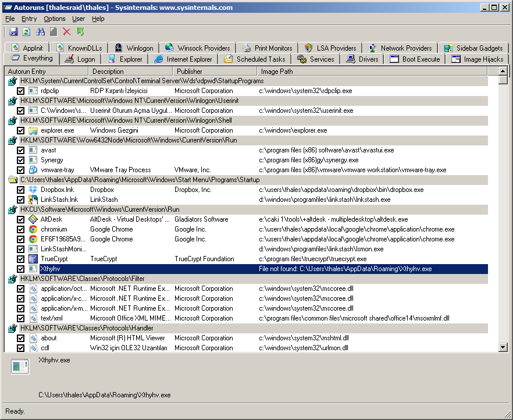Click the about handler entry icon
513x420 pixels.
tap(33, 338)
